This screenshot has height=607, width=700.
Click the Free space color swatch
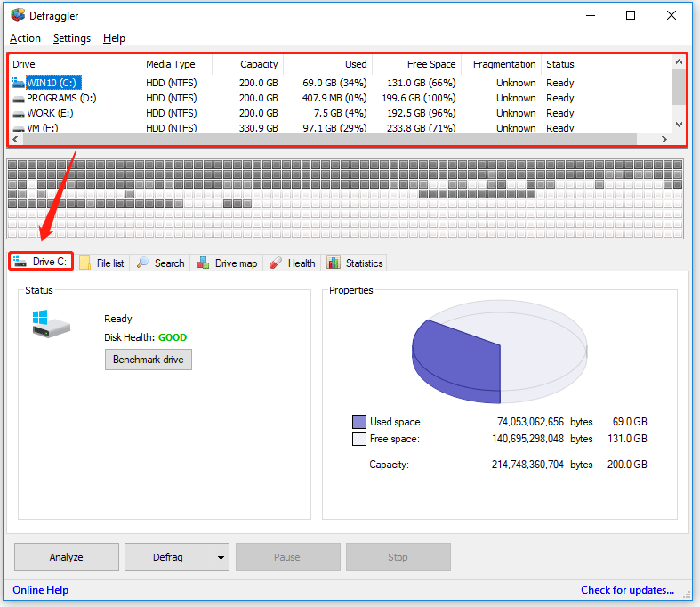[359, 439]
